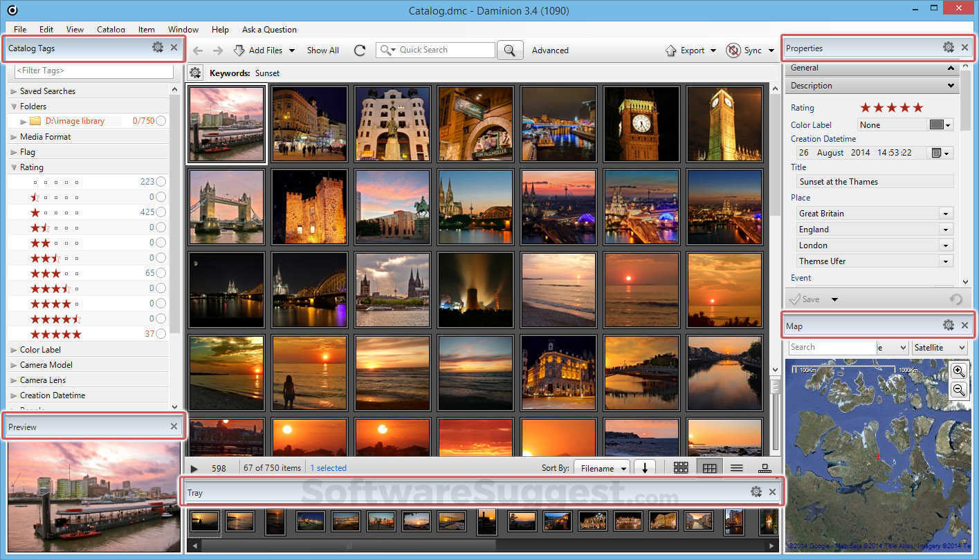Screen dimensions: 979x560
Task: Select the D:\image library folder circle
Action: pos(161,121)
